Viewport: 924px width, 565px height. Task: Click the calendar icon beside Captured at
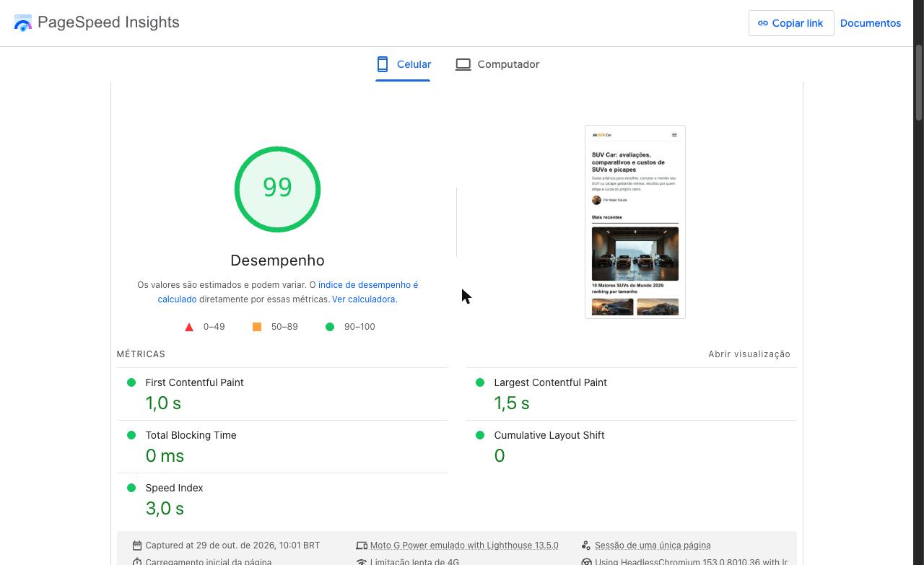137,546
